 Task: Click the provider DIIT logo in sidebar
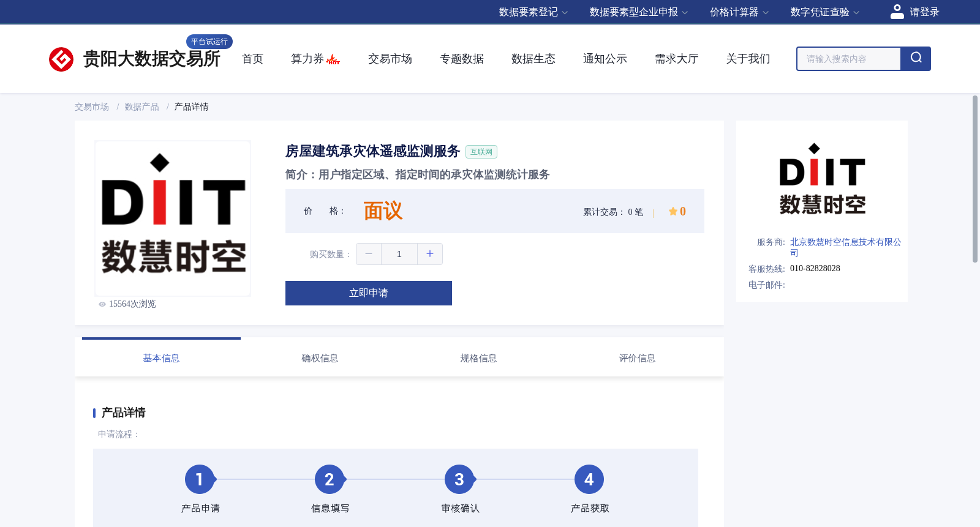pyautogui.click(x=822, y=179)
